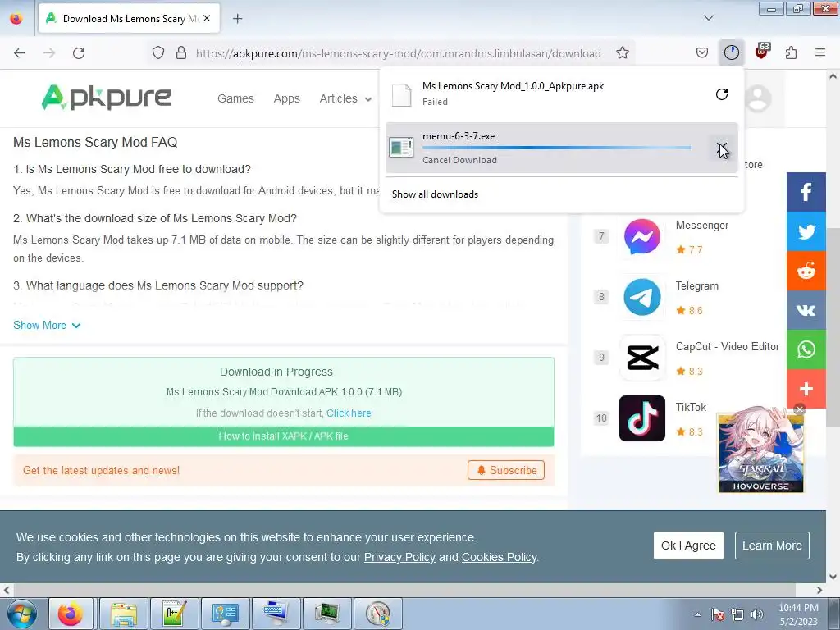The image size is (840, 630).
Task: Share page on Facebook
Action: [806, 192]
